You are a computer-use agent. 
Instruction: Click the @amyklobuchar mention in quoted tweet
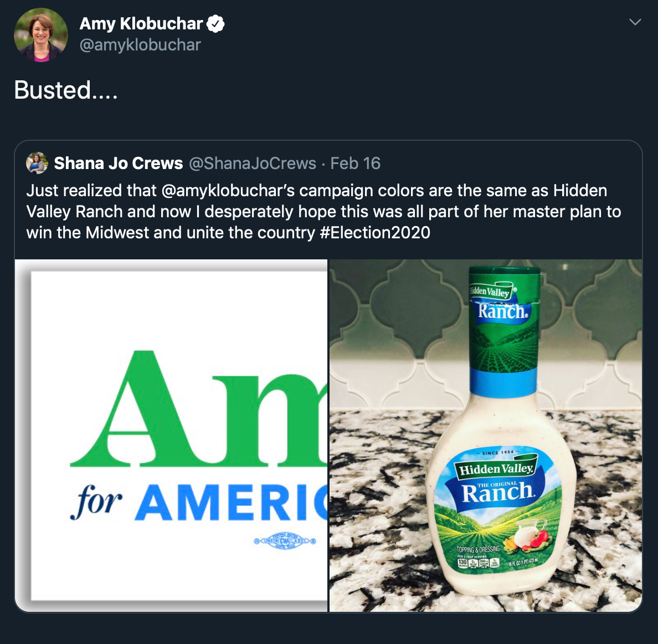pos(228,191)
